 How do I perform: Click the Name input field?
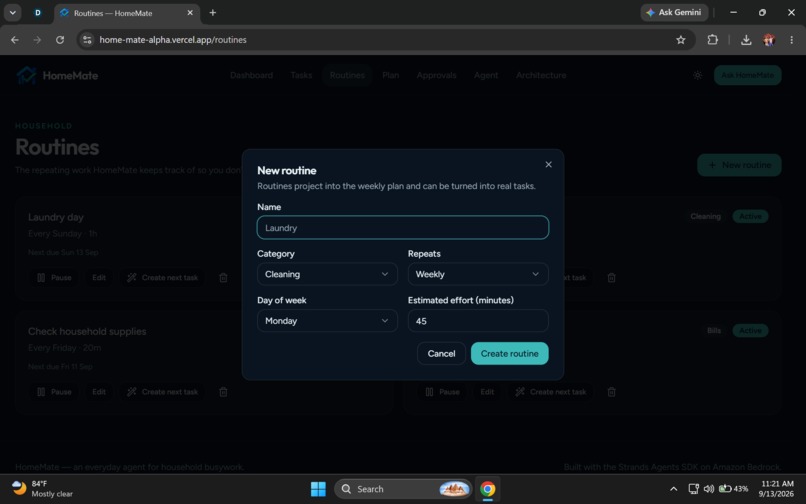click(x=403, y=227)
